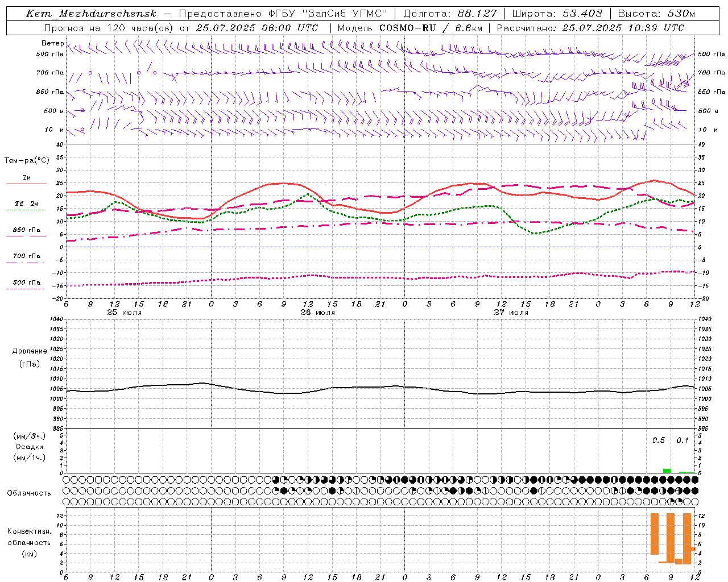Image resolution: width=728 pixels, height=582 pixels.
Task: Click the Давление pressure panel label
Action: (30, 351)
